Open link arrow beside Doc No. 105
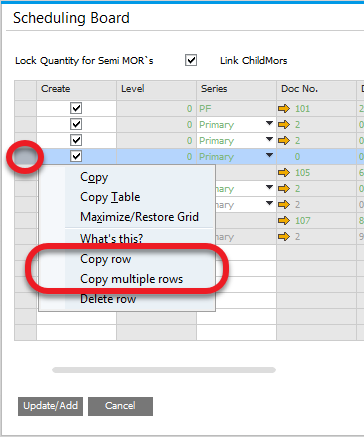Screen dimensions: 364x437 [x=284, y=172]
